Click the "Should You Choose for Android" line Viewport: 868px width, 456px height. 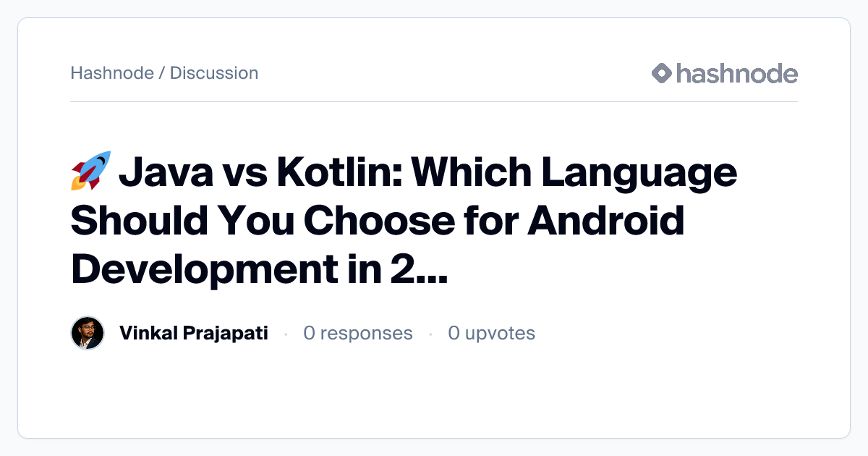(x=378, y=219)
